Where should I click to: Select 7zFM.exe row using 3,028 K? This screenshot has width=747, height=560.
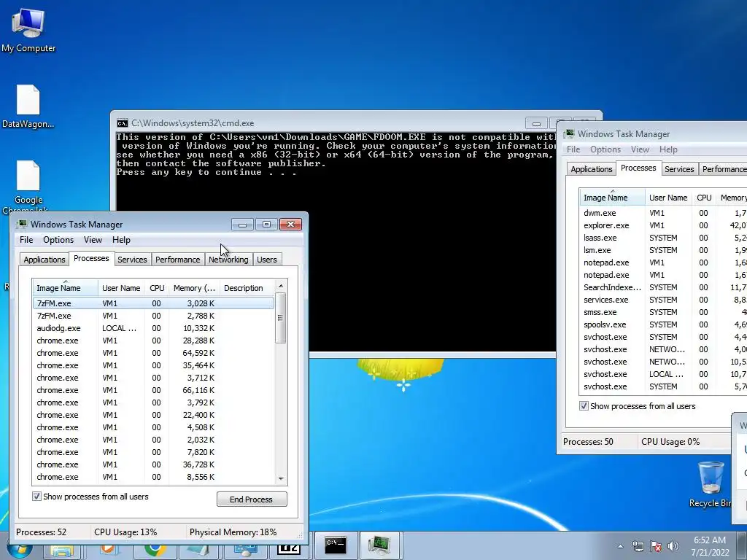click(153, 303)
